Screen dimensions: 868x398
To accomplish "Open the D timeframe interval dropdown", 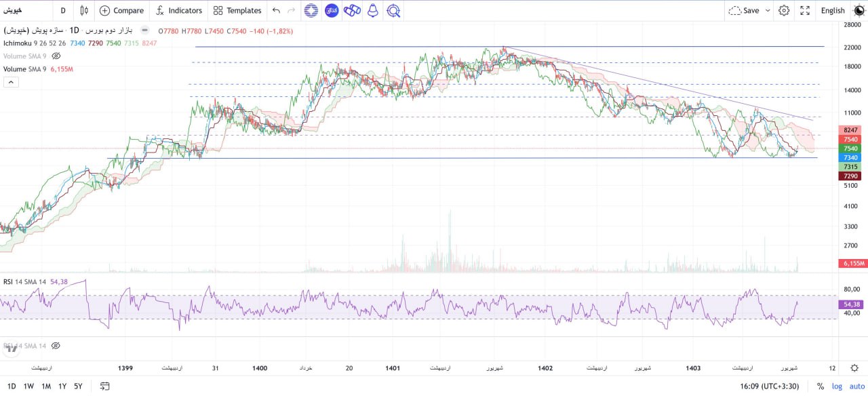I will click(x=63, y=10).
